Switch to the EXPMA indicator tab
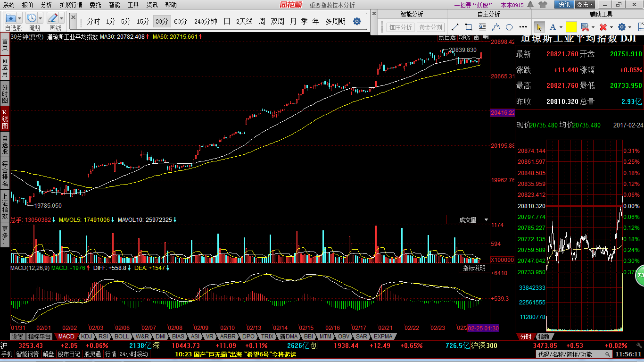Viewport: 644px width, 362px height. click(383, 337)
